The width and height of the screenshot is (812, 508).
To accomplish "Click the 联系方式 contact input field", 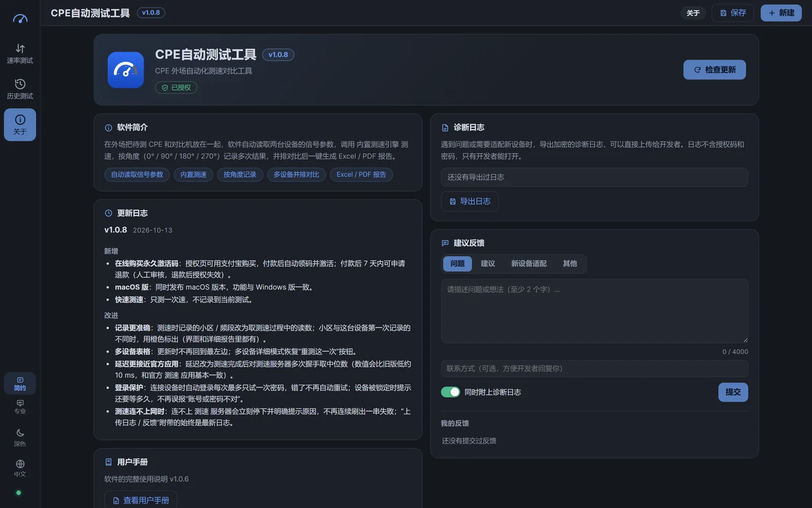I will pyautogui.click(x=594, y=368).
